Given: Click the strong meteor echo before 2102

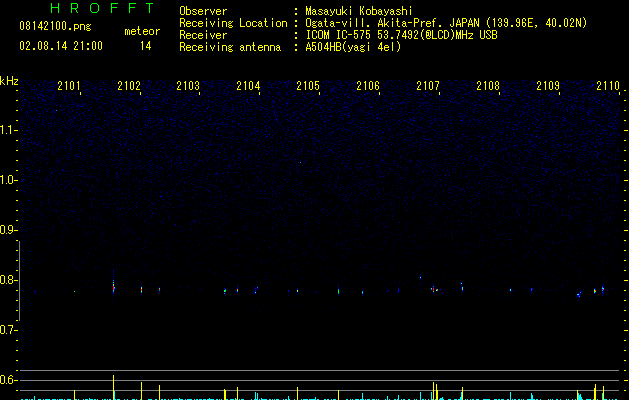Looking at the screenshot, I should (114, 286).
